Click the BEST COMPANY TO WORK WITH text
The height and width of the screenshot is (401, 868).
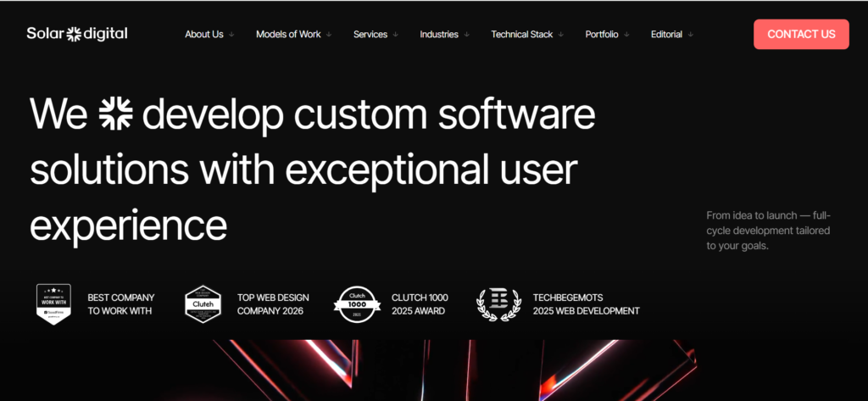(120, 304)
